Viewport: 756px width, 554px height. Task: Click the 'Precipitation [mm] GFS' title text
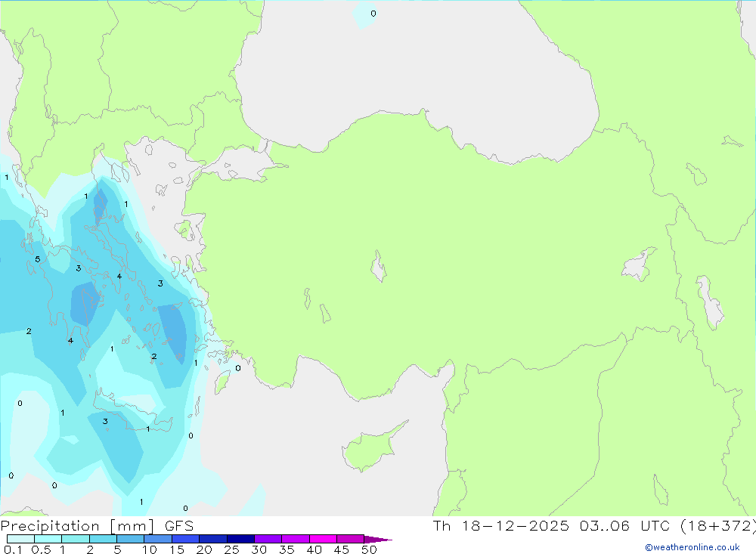coord(97,526)
